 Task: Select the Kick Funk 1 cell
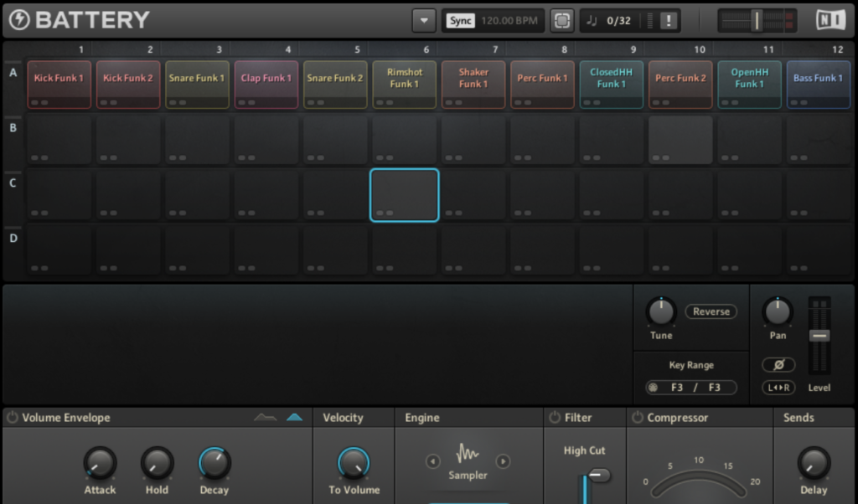click(59, 84)
